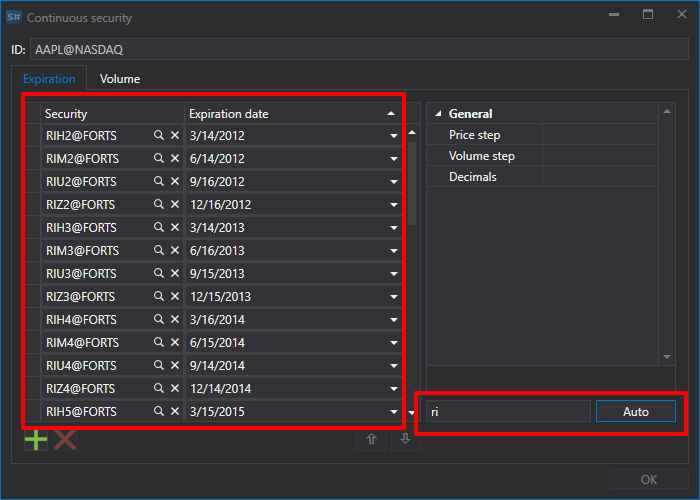
Task: Click the Auto button
Action: tap(636, 411)
